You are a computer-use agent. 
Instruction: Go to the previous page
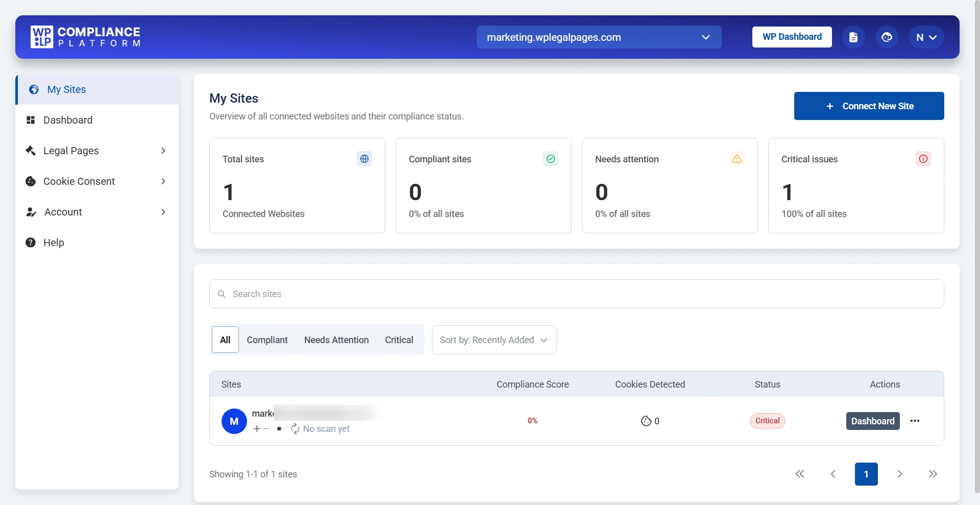pyautogui.click(x=833, y=474)
